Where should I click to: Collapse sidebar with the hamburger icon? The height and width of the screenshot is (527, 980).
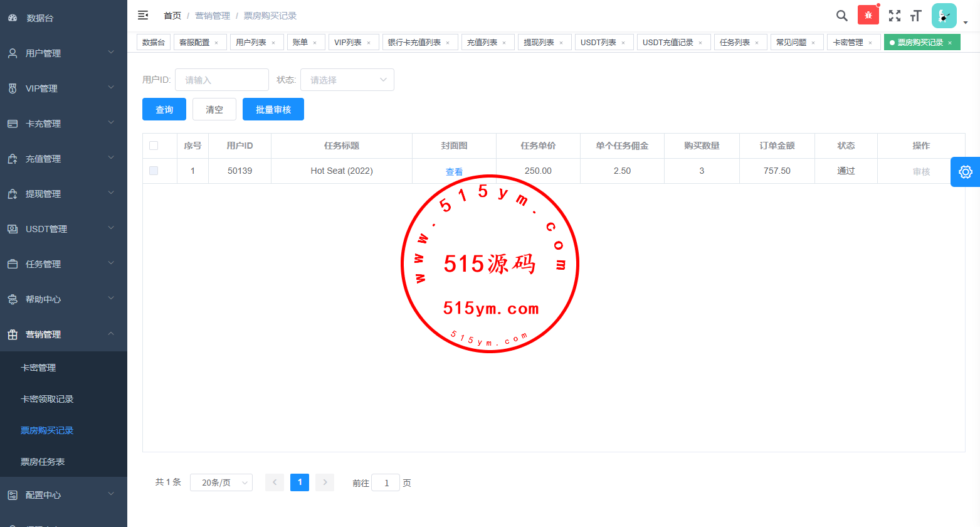point(143,15)
